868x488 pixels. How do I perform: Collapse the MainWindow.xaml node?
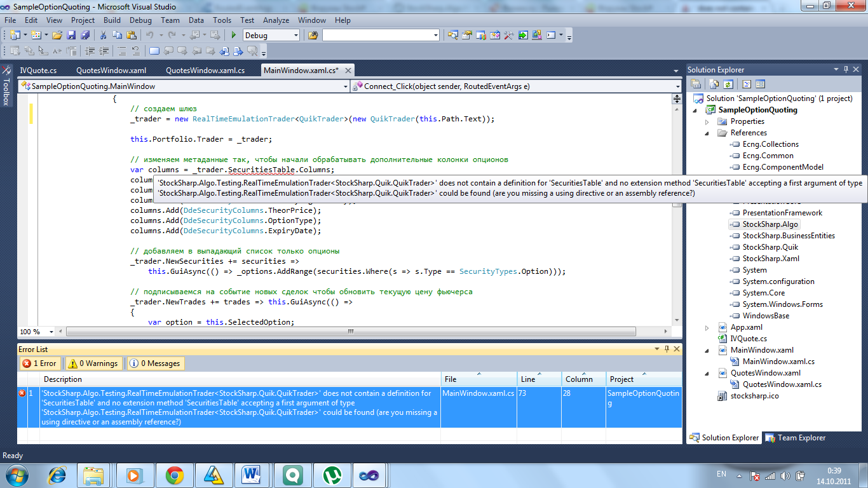[x=707, y=350]
